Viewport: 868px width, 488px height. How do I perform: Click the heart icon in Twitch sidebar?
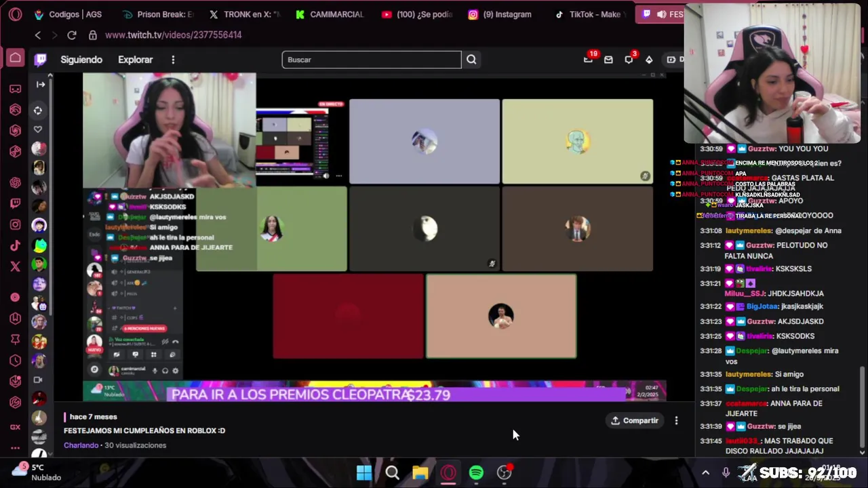point(38,129)
